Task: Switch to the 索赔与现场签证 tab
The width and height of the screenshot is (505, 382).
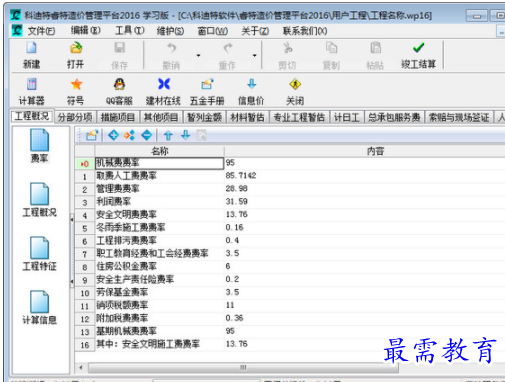Action: [x=459, y=117]
